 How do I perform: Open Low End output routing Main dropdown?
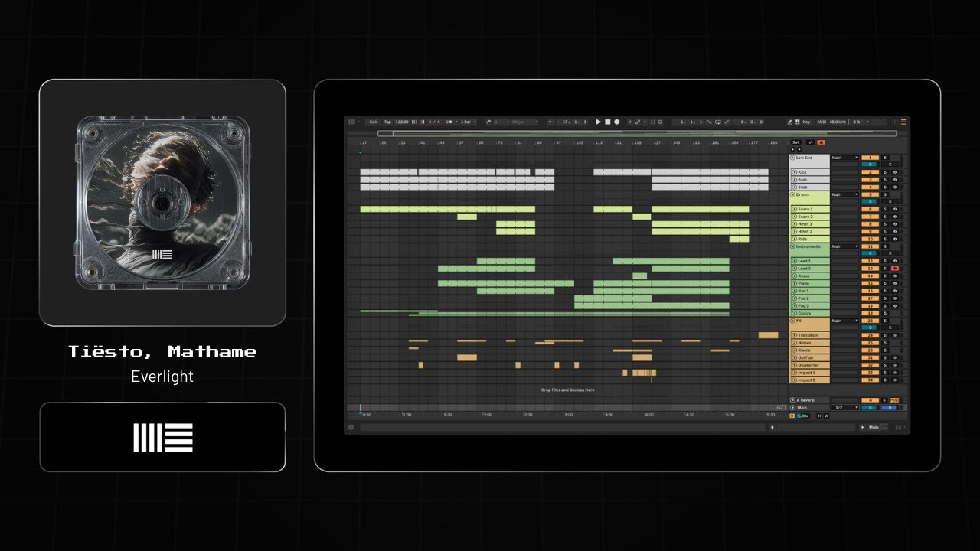click(845, 158)
